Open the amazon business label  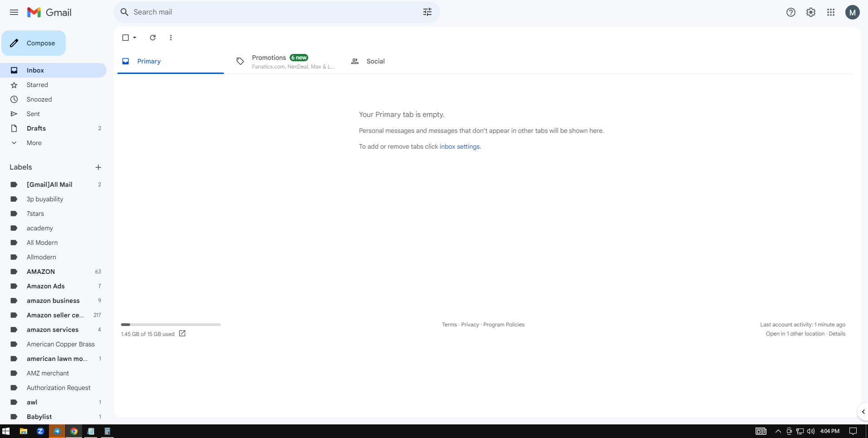click(x=53, y=301)
